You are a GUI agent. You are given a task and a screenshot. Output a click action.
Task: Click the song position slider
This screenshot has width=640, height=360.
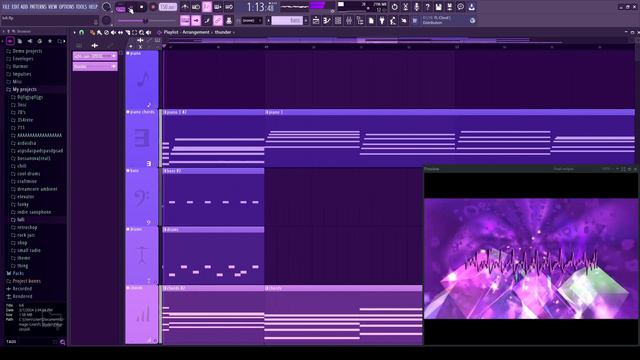click(x=147, y=20)
